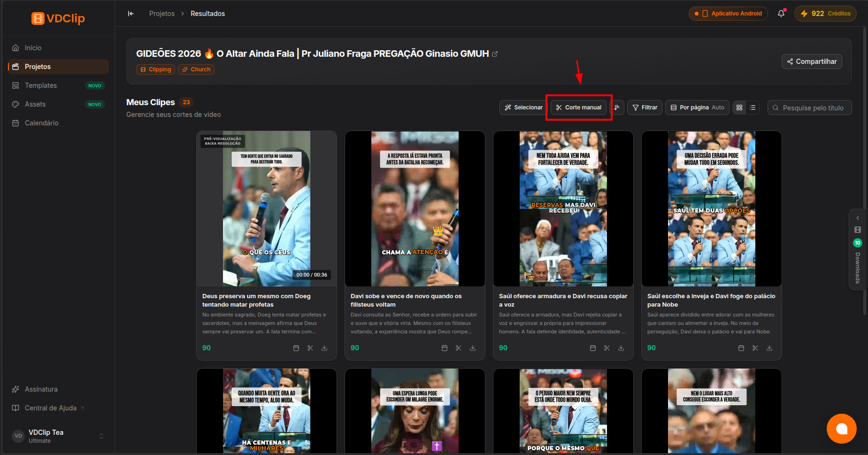Click the VDClip logo

tap(58, 18)
